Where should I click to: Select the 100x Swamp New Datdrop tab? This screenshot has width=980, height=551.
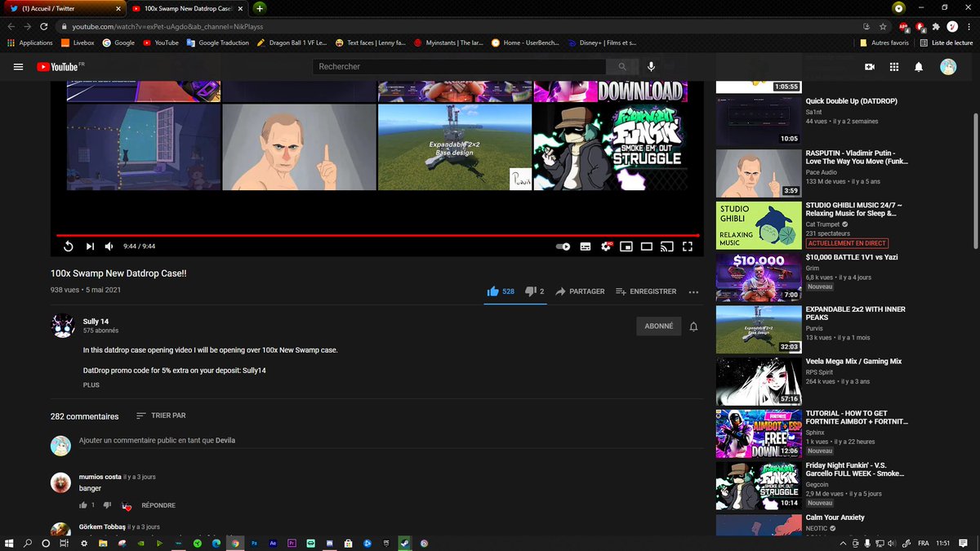click(188, 8)
